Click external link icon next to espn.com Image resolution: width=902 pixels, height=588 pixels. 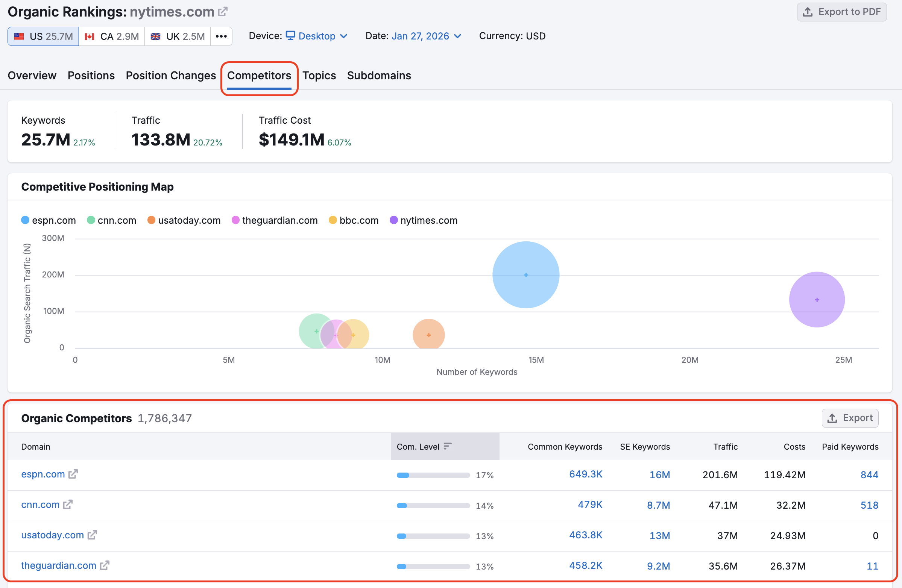pos(73,474)
